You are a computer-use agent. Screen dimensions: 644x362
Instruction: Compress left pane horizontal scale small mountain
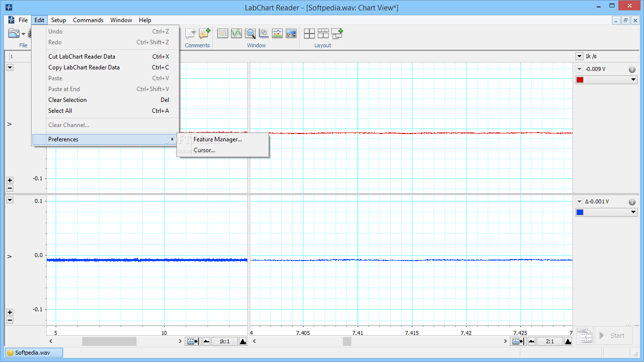pyautogui.click(x=206, y=341)
